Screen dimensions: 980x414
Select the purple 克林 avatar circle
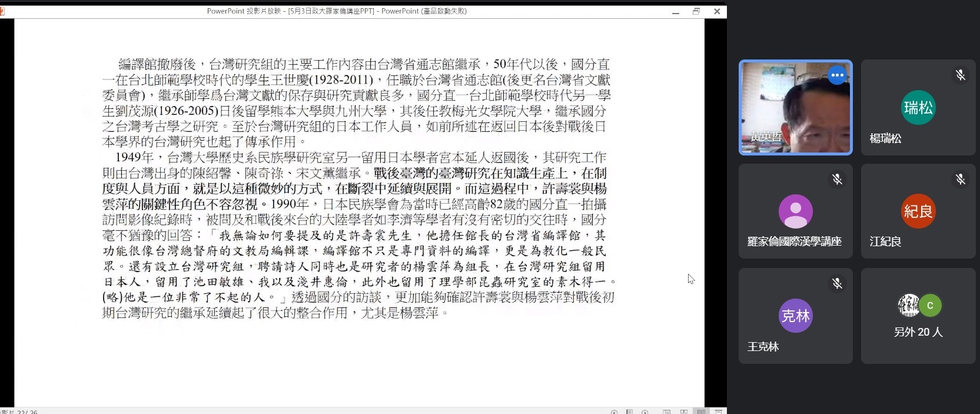[x=795, y=316]
